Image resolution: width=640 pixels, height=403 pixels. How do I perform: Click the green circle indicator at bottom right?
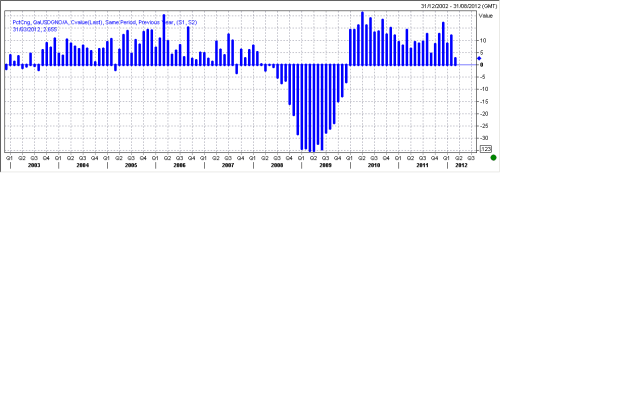tap(493, 157)
